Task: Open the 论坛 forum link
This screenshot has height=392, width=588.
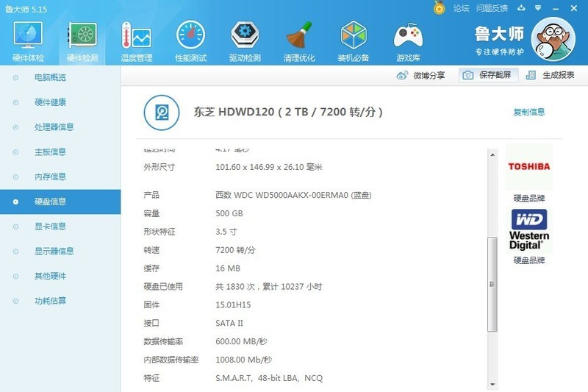Action: tap(461, 8)
